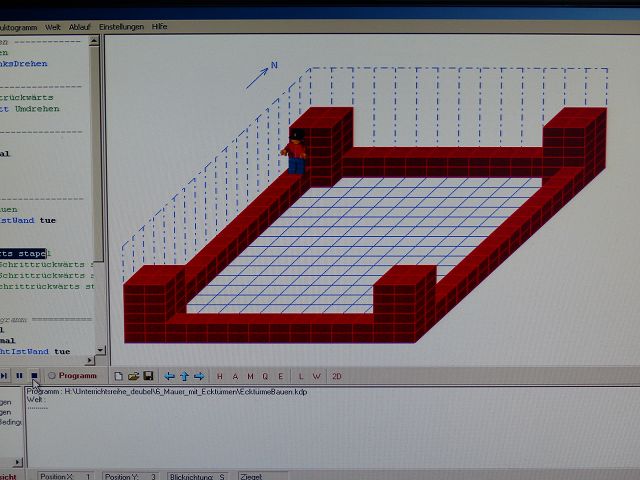
Task: Click 'htIstWand tue' on the editor's last line
Action: pyautogui.click(x=35, y=351)
